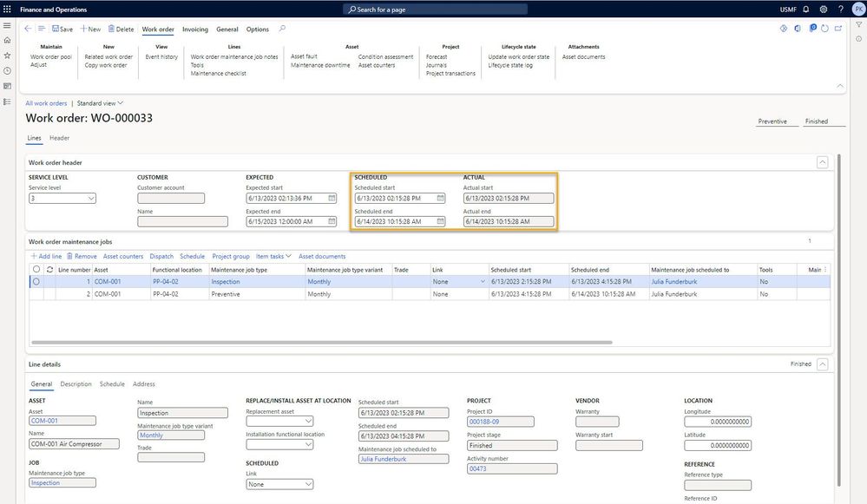Open in new window icon
Viewport: 867px width, 504px height.
click(x=838, y=28)
